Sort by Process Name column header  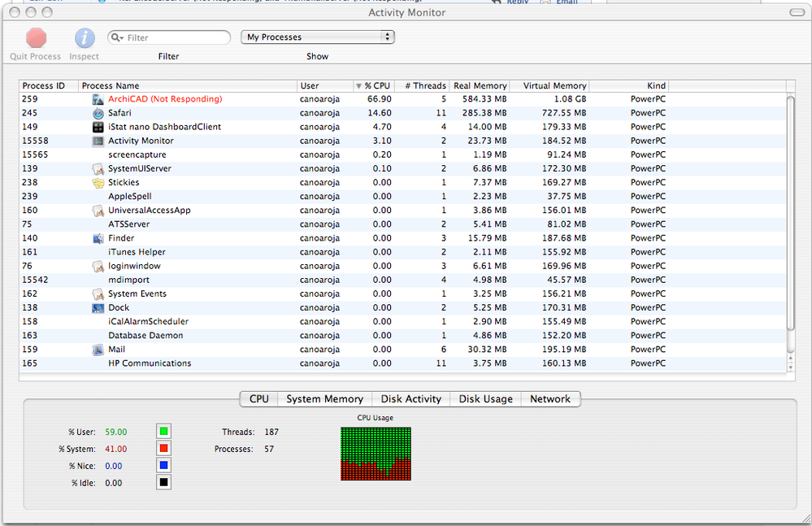click(x=188, y=86)
